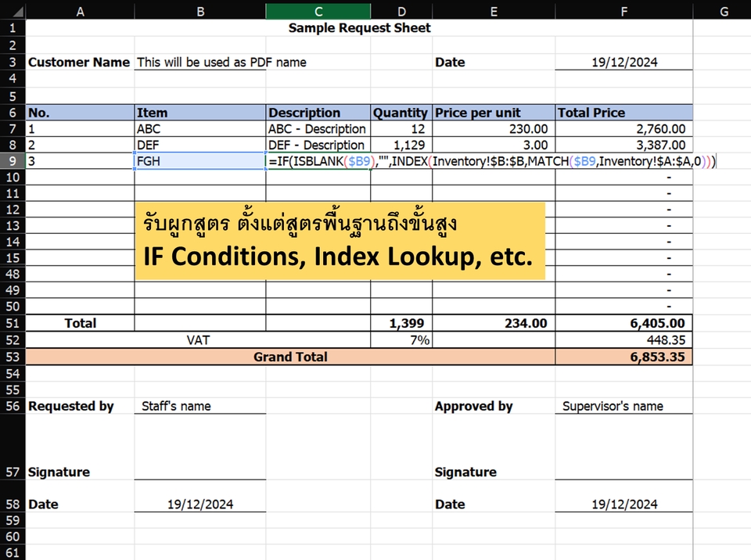Select column B header
This screenshot has width=751, height=560.
click(x=200, y=11)
